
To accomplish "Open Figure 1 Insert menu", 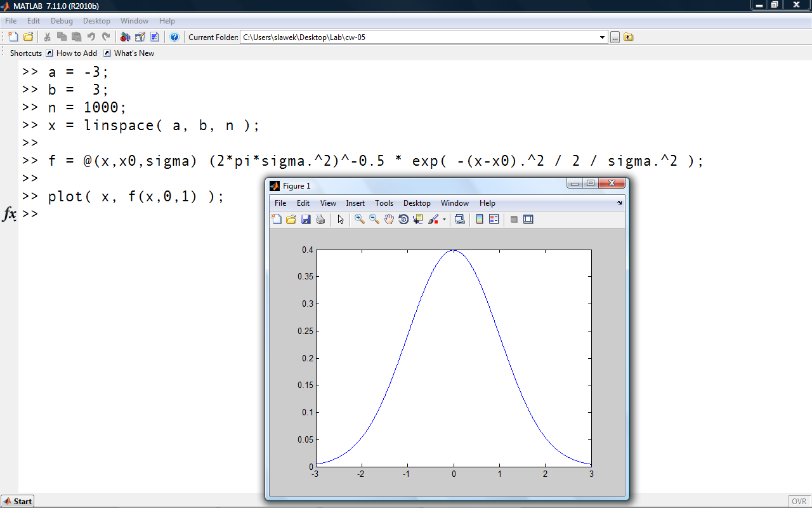I will (x=355, y=203).
